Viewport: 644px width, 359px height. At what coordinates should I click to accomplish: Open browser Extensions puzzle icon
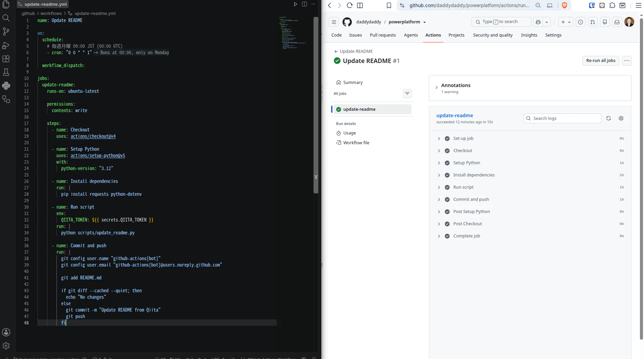tap(612, 5)
